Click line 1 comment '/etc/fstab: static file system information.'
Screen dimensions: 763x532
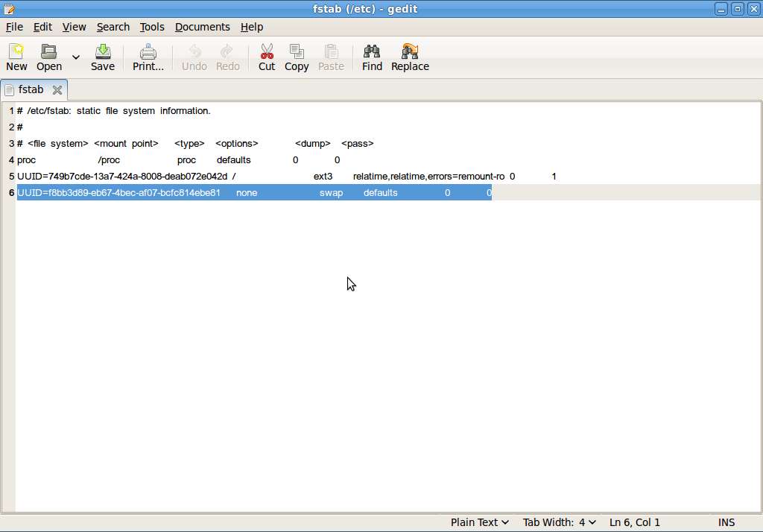pos(118,111)
